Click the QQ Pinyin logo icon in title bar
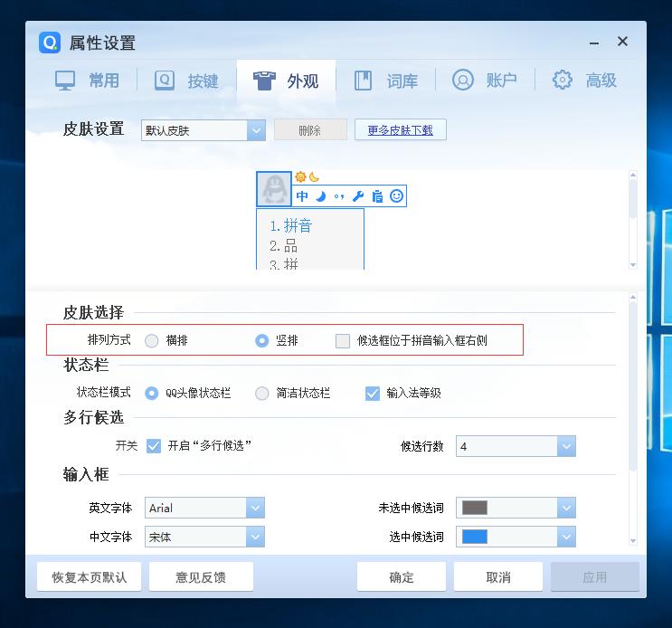The height and width of the screenshot is (628, 672). click(x=50, y=43)
